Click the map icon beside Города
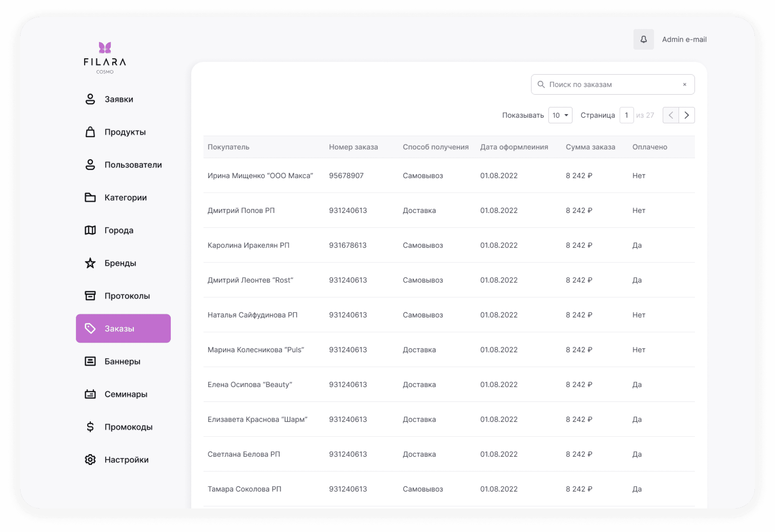This screenshot has width=775, height=532. (90, 230)
